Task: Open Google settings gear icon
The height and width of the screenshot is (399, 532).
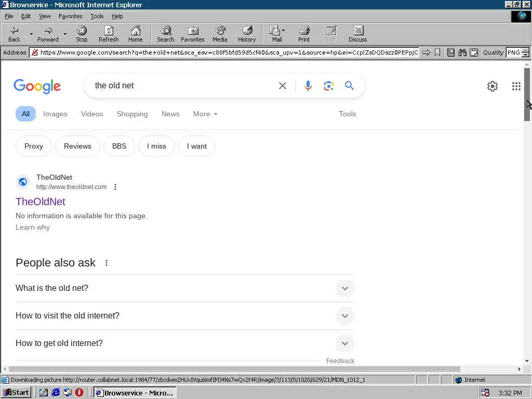Action: click(493, 86)
